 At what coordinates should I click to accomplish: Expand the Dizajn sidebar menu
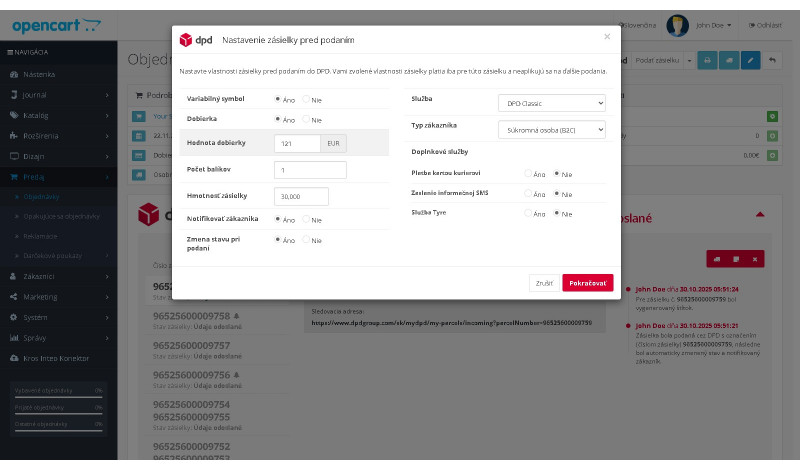(x=59, y=156)
